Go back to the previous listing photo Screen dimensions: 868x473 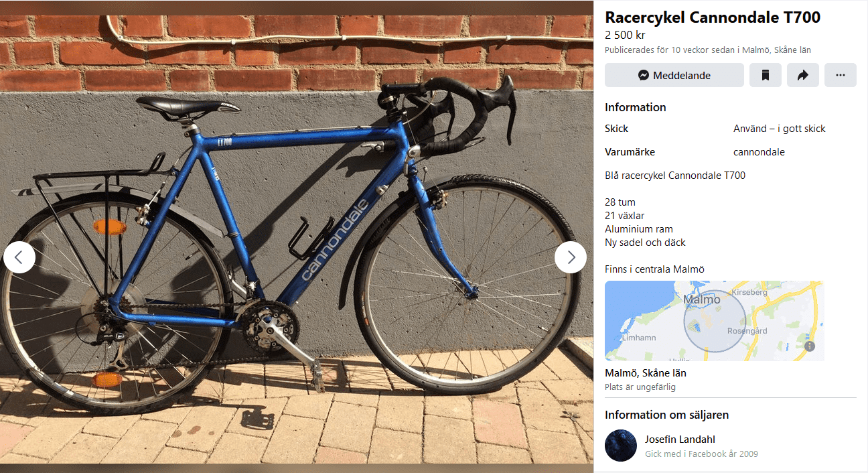point(19,257)
